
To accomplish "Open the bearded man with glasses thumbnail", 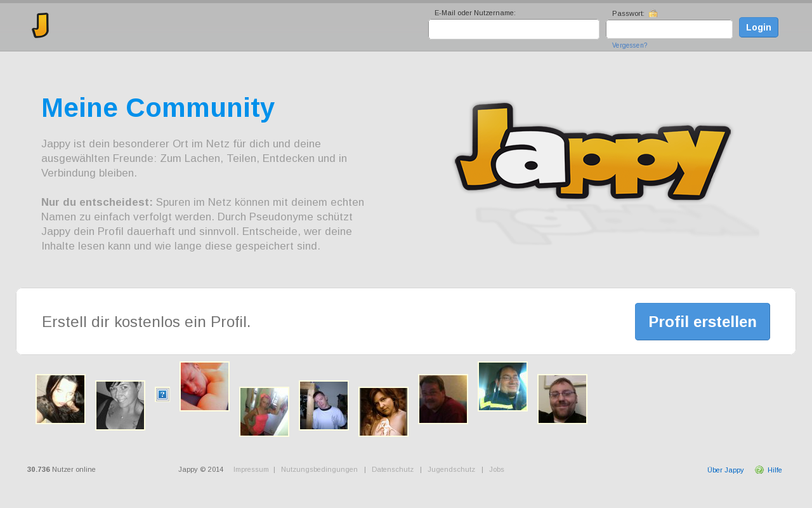I will pos(562,399).
